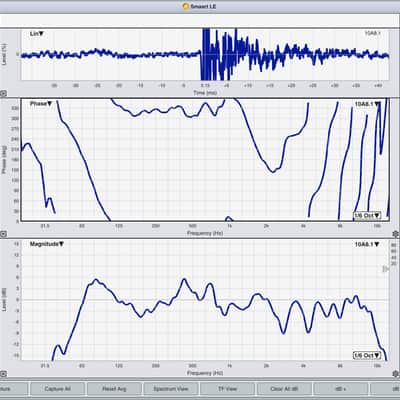Viewport: 400px width, 400px height.
Task: Collapse the Magnitude pane with its corner icon
Action: pyautogui.click(x=3, y=374)
